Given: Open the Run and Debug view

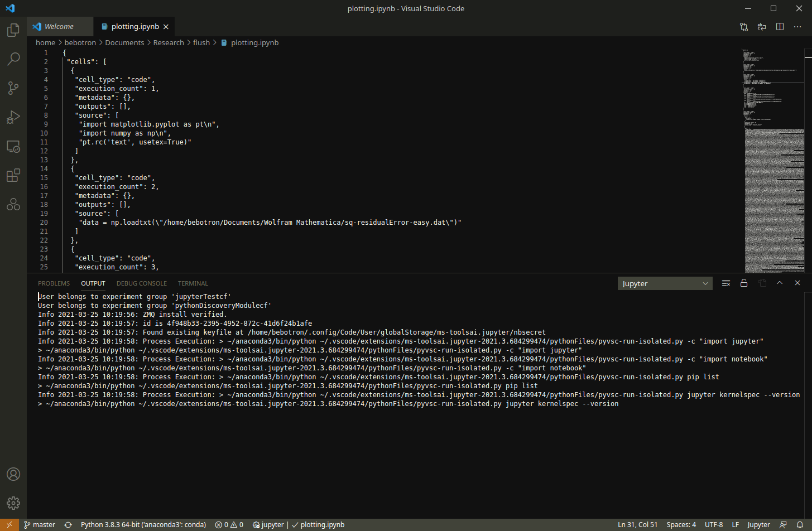Looking at the screenshot, I should 13,117.
